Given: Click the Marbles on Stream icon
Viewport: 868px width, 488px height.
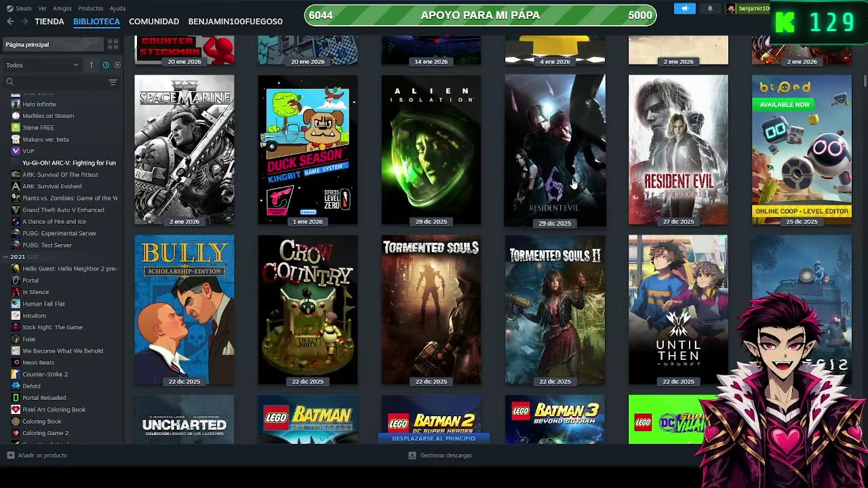Looking at the screenshot, I should tap(16, 116).
